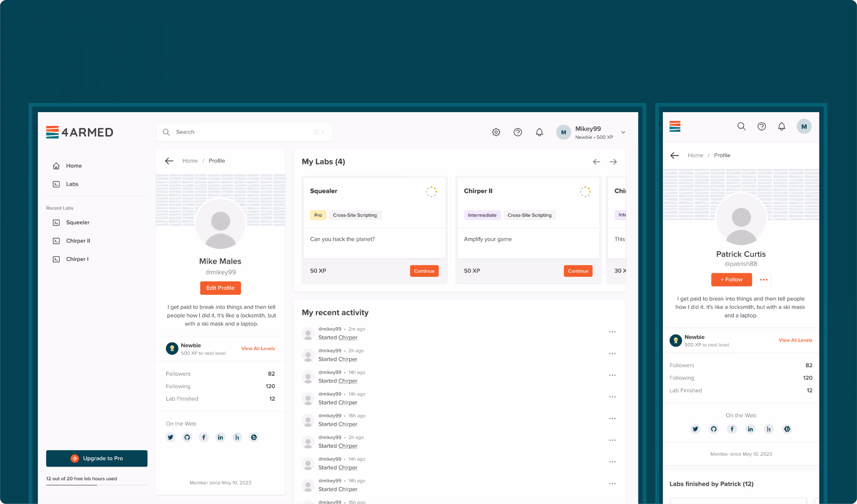This screenshot has width=857, height=504.
Task: Open GitHub icon on Mike's profile
Action: tap(187, 437)
